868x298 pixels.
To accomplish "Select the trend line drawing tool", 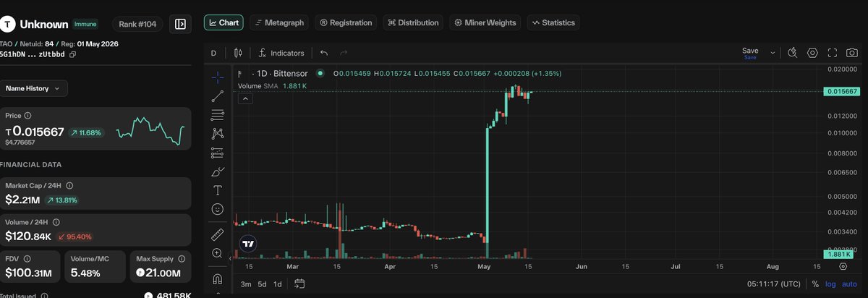I will coord(217,96).
